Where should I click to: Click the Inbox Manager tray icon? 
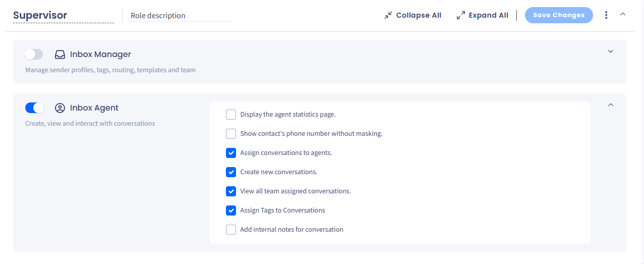[60, 55]
